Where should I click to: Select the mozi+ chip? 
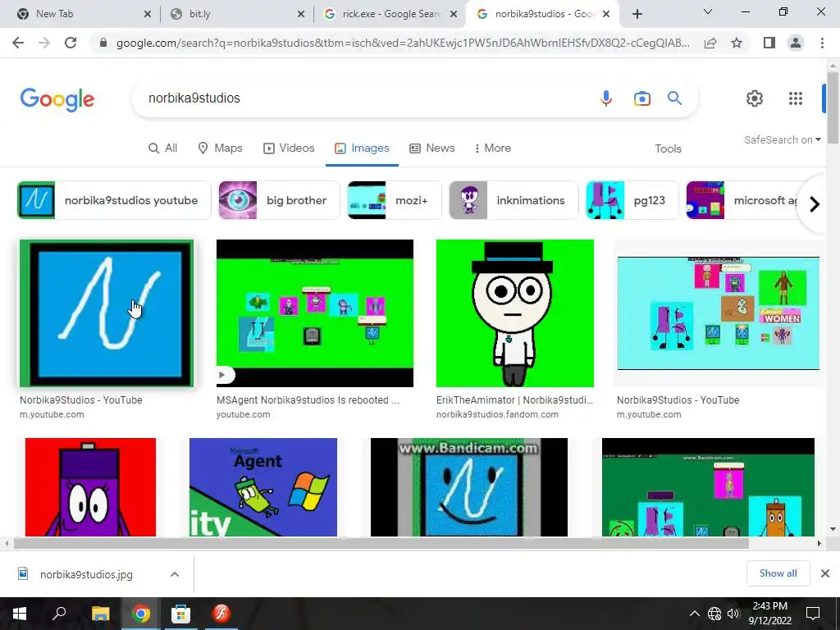coord(395,200)
